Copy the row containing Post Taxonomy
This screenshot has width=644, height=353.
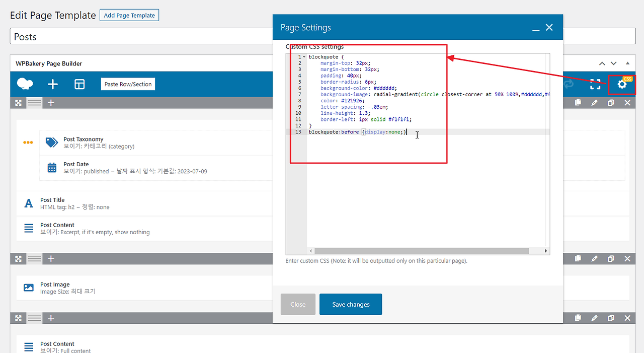point(578,103)
